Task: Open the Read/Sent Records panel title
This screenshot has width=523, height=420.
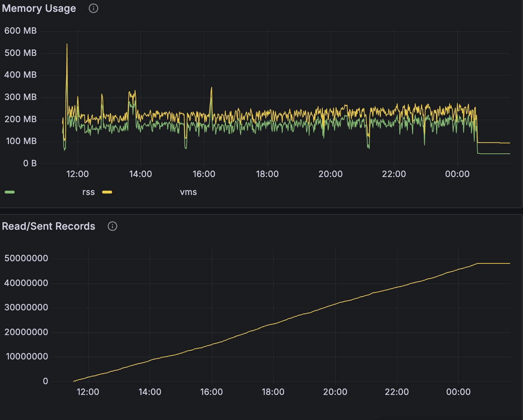Action: pos(49,226)
